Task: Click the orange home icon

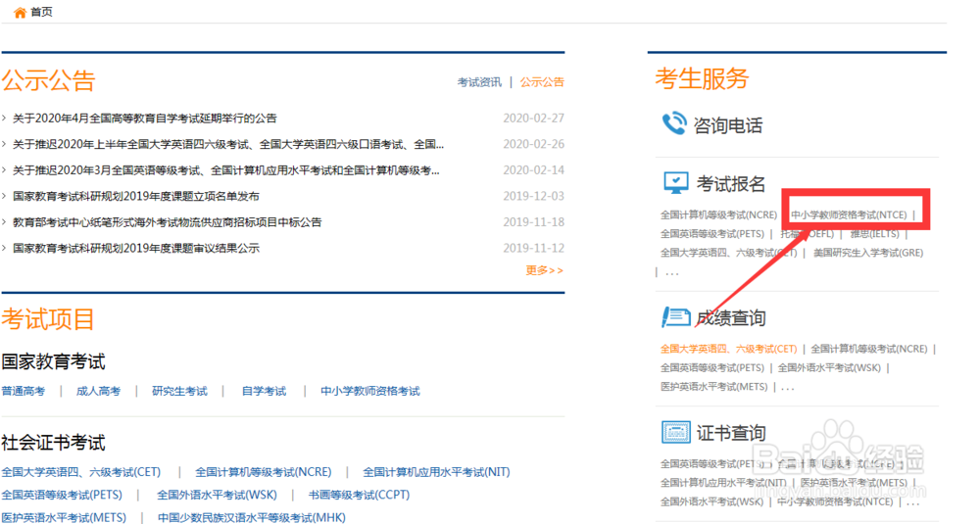Action: (20, 13)
